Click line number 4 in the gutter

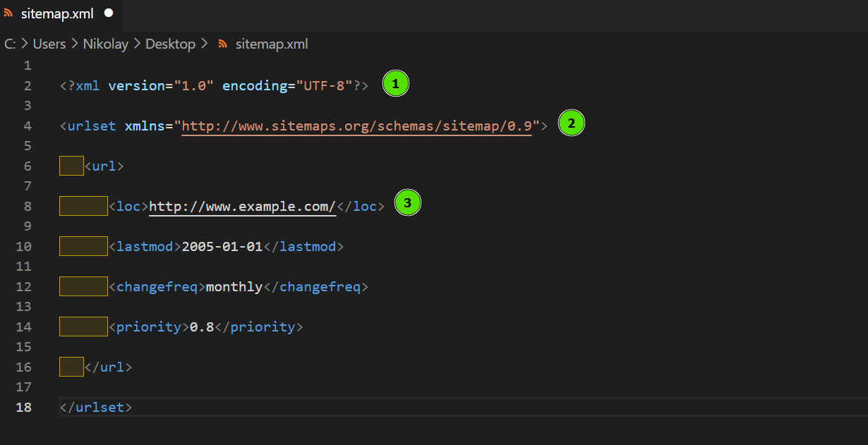28,126
